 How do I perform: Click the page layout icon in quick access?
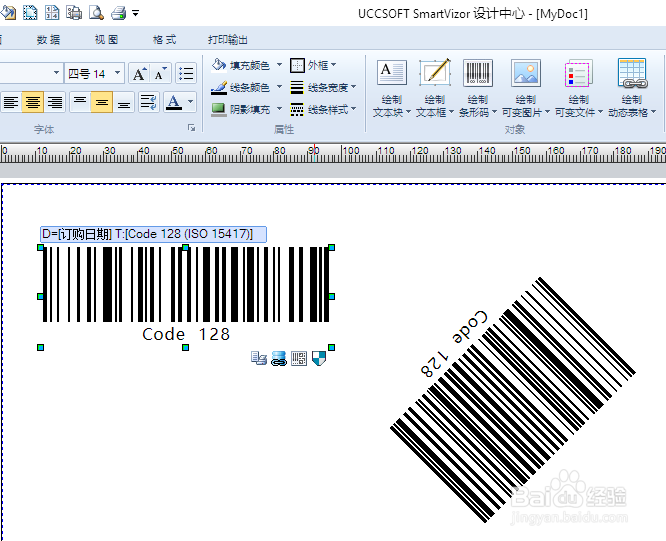tap(52, 13)
